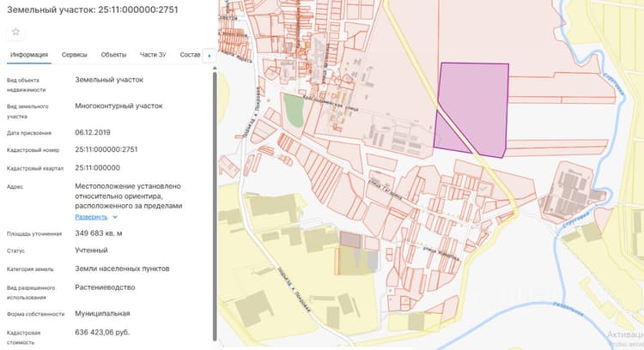Click the Адрес field label
Image resolution: width=644 pixels, height=350 pixels.
coord(15,187)
